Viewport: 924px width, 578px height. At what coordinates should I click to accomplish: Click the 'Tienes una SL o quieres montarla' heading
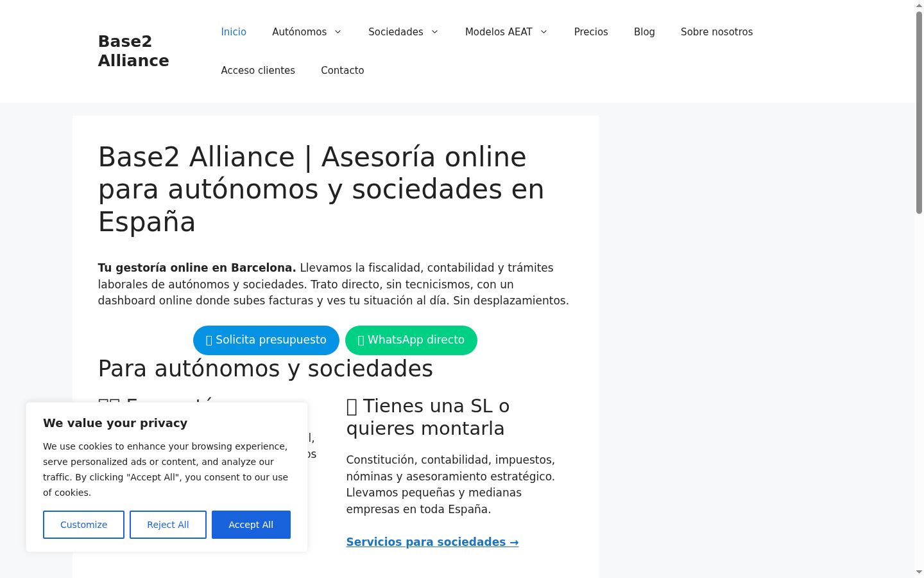coord(428,417)
